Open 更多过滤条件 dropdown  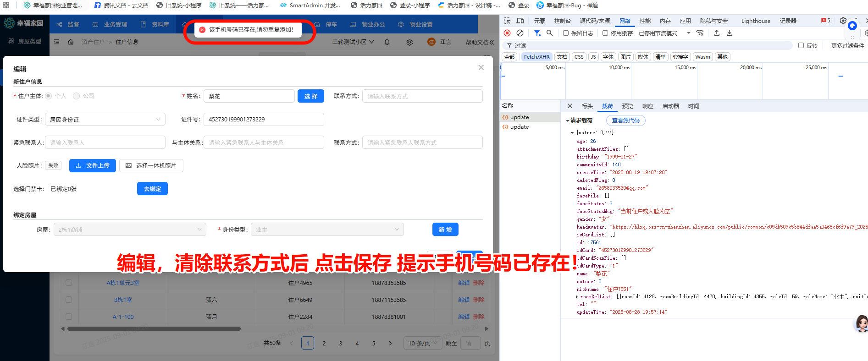pyautogui.click(x=848, y=45)
